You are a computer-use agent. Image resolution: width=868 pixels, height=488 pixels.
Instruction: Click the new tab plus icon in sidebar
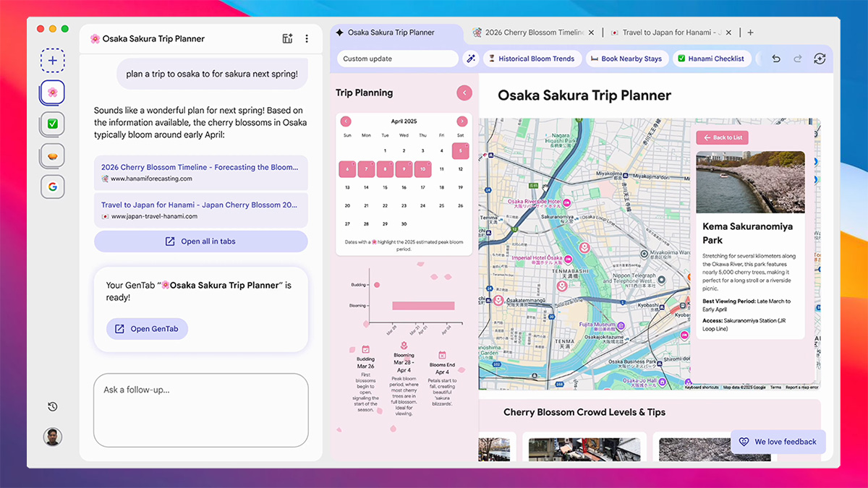coord(52,61)
